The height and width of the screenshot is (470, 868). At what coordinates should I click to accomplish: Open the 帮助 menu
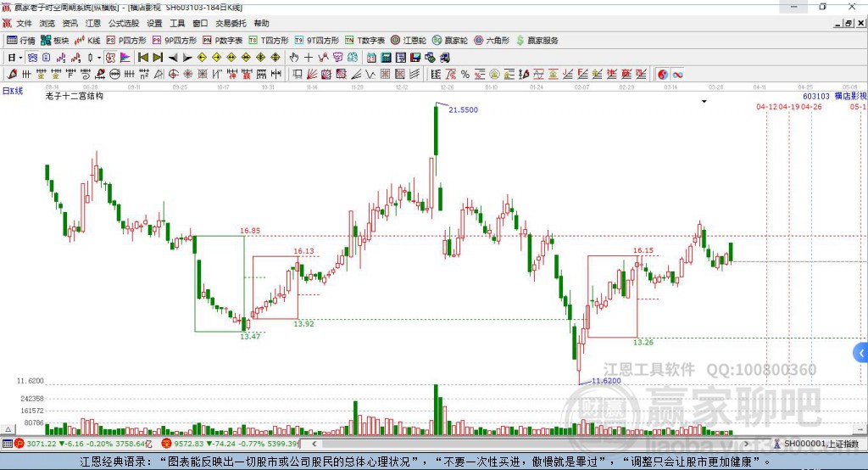261,23
